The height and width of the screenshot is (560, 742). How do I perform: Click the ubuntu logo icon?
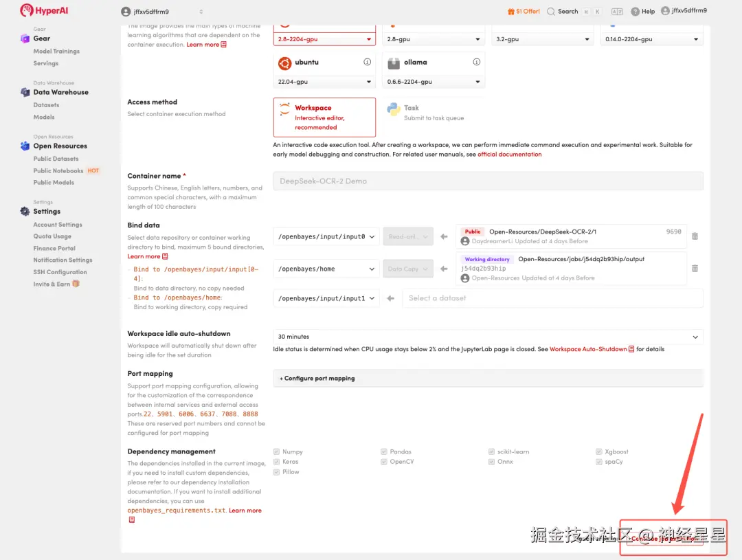coord(285,63)
